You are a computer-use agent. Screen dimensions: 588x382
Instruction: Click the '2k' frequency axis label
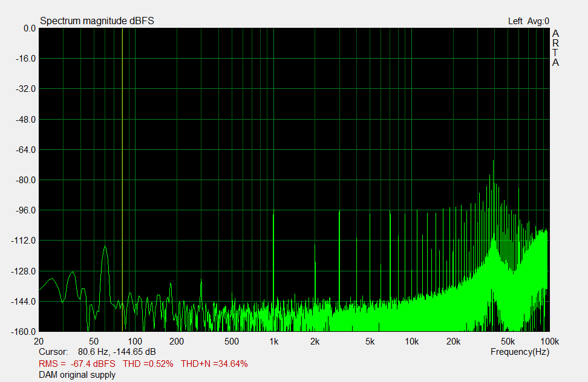(315, 342)
